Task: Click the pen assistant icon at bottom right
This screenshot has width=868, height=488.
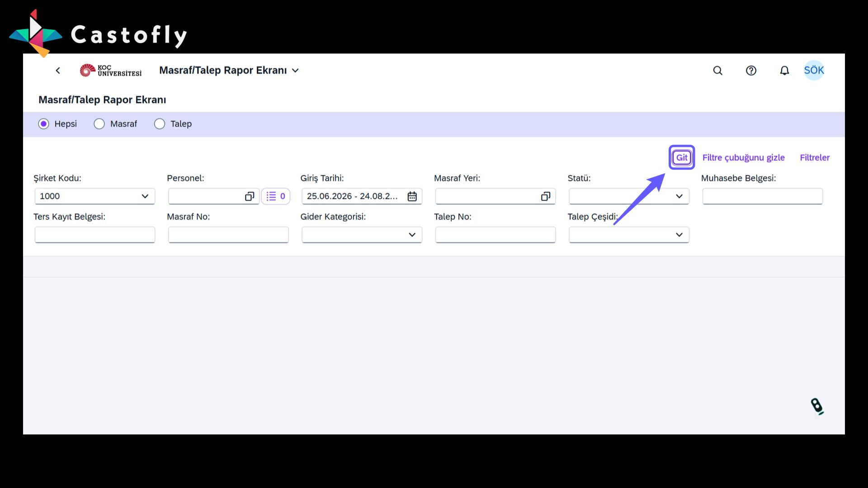Action: [x=817, y=406]
